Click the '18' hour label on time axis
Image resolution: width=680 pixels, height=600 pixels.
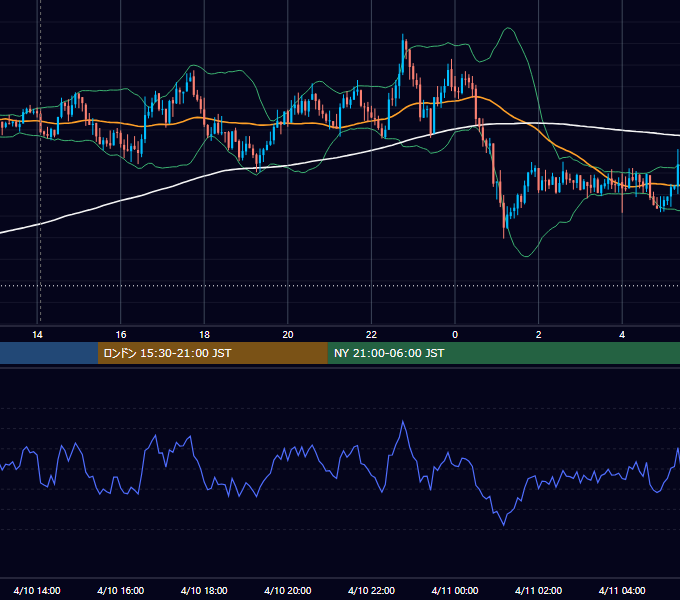point(204,335)
